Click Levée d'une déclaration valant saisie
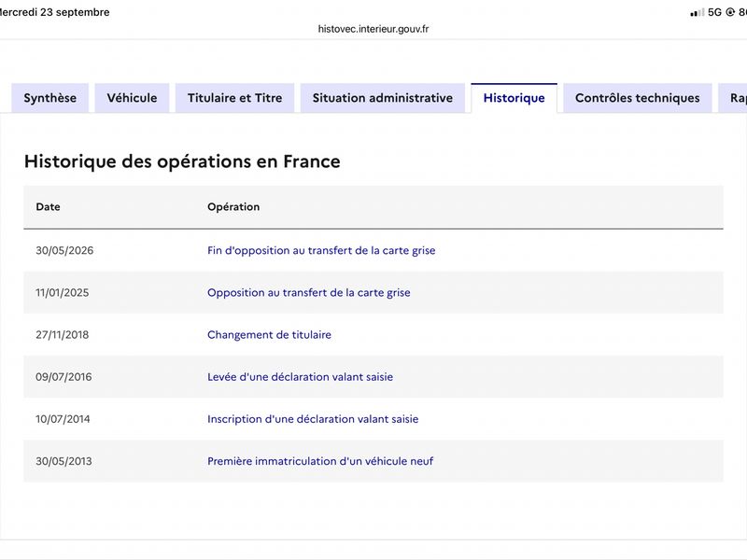 (x=300, y=377)
